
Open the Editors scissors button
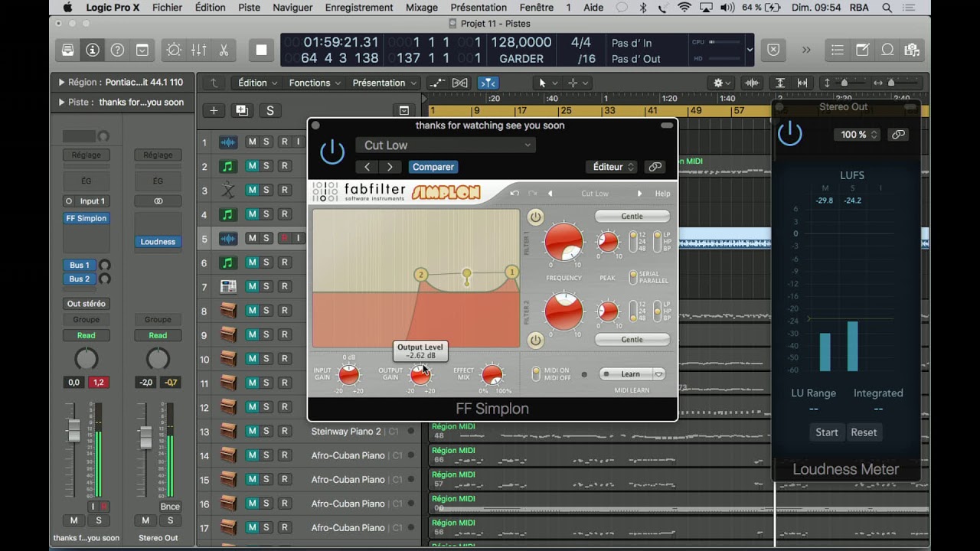224,50
